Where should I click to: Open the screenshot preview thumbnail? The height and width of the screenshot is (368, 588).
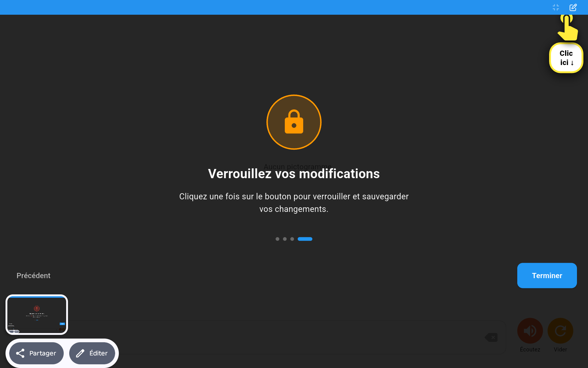tap(37, 315)
